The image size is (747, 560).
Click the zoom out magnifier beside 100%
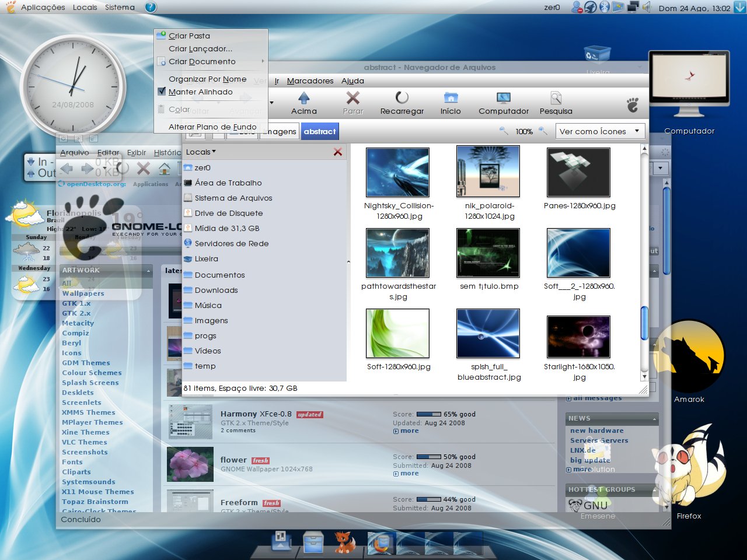504,131
